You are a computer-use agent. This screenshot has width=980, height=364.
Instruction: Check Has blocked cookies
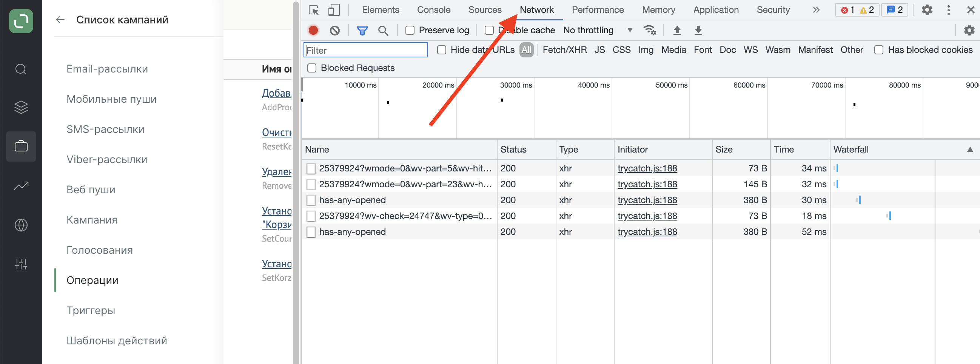[878, 50]
